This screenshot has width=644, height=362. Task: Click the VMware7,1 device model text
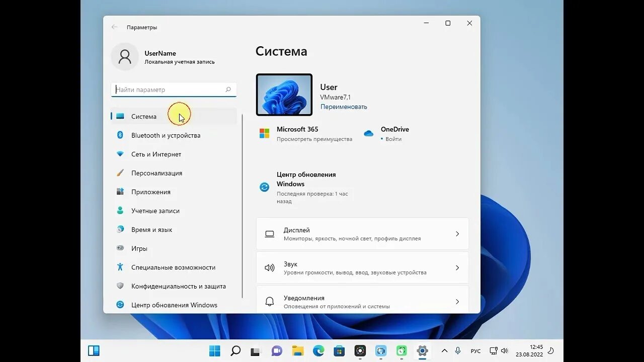tap(336, 97)
